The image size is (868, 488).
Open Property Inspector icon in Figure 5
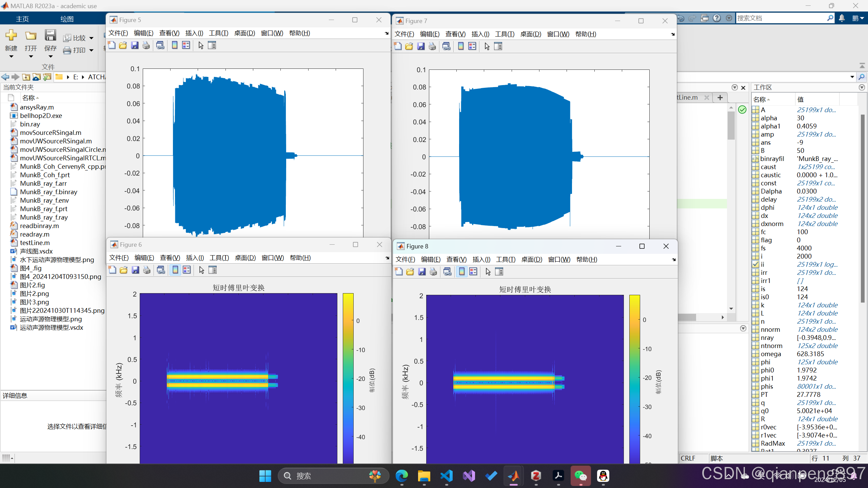pyautogui.click(x=212, y=45)
